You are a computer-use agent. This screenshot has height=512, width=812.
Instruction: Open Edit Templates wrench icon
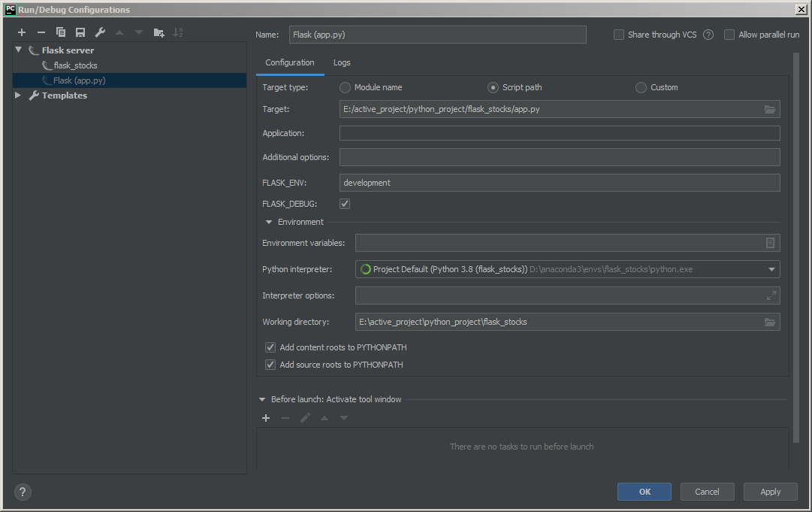pyautogui.click(x=100, y=32)
